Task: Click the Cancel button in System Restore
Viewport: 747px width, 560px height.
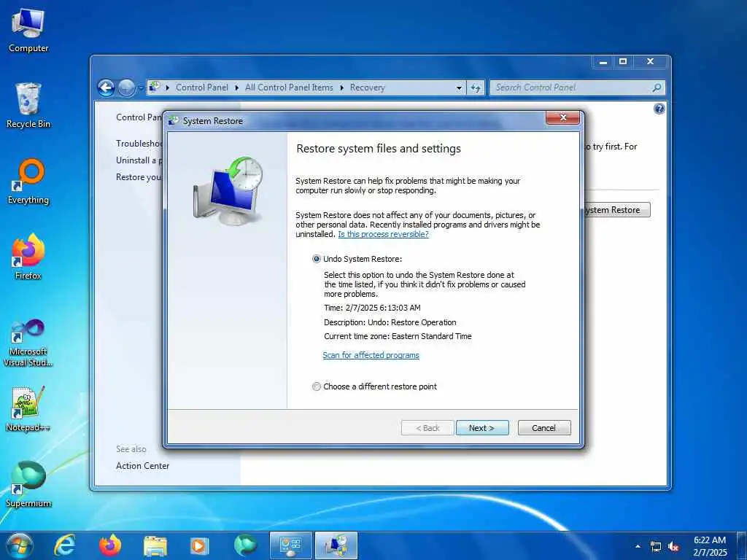Action: [544, 428]
